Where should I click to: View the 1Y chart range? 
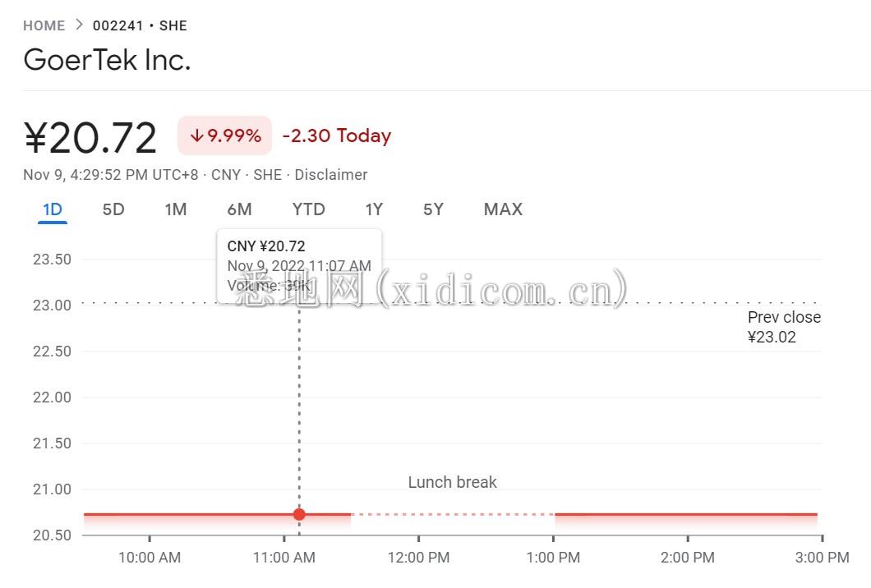point(374,209)
